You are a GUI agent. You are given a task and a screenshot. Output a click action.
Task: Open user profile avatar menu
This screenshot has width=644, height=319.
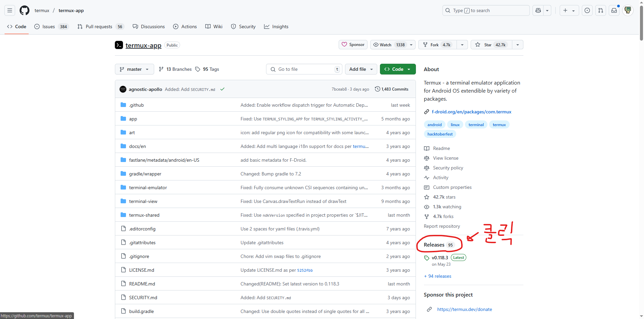(x=628, y=10)
